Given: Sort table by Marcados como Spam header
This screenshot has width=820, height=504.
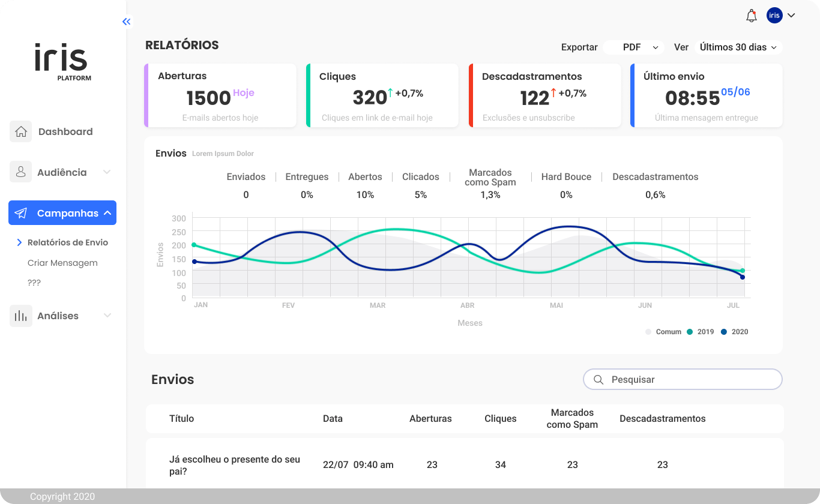Looking at the screenshot, I should pyautogui.click(x=572, y=419).
